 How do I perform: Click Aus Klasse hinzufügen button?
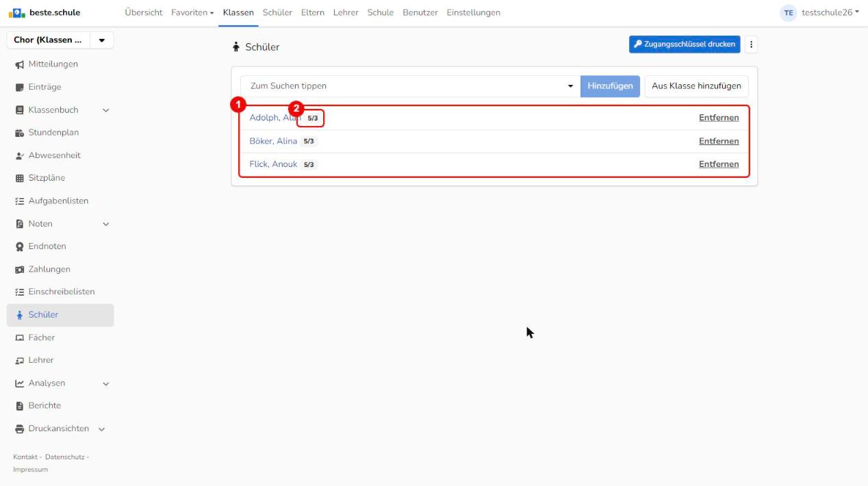pyautogui.click(x=696, y=86)
